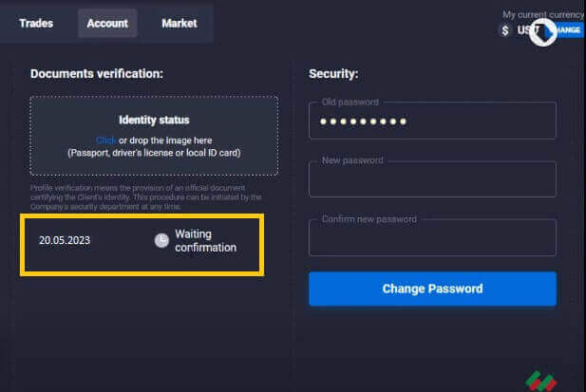Viewport: 586px width, 392px height.
Task: Click the Waiting confirmation status text
Action: 205,240
